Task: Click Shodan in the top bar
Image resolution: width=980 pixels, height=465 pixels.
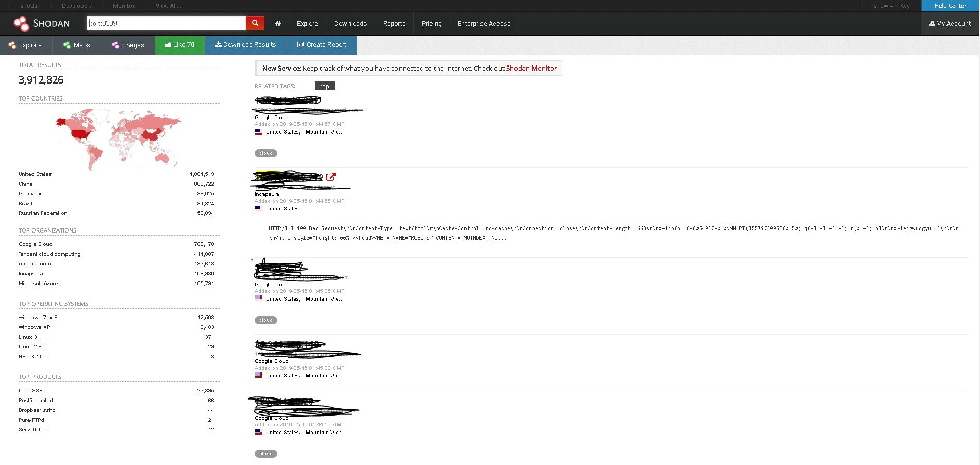Action: point(30,6)
